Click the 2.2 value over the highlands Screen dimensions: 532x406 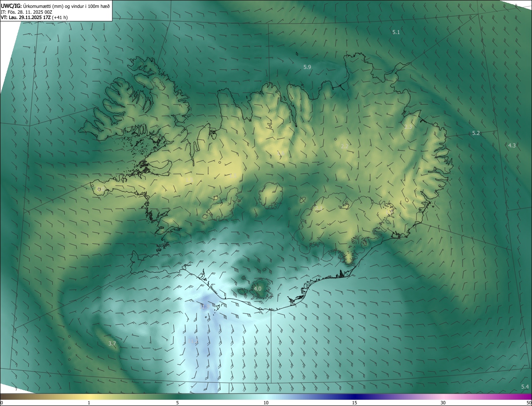(345, 146)
